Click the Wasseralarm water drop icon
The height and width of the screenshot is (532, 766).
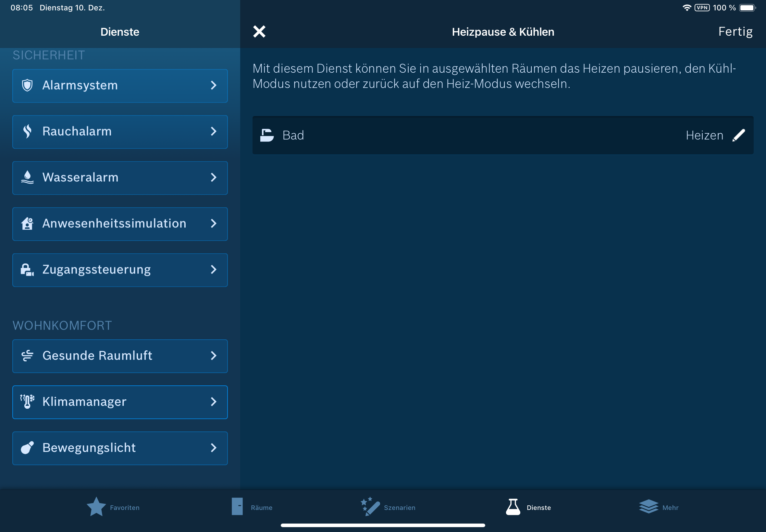pos(27,177)
